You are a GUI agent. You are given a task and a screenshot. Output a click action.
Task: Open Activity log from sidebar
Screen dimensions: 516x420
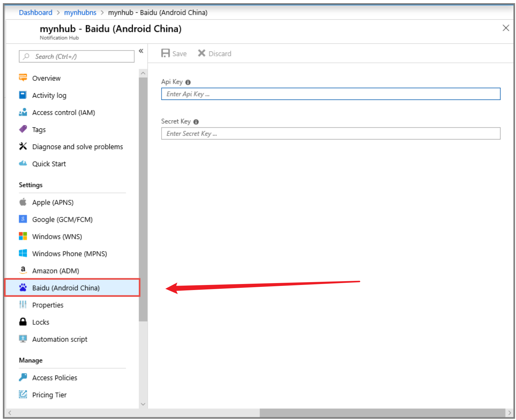pyautogui.click(x=49, y=95)
